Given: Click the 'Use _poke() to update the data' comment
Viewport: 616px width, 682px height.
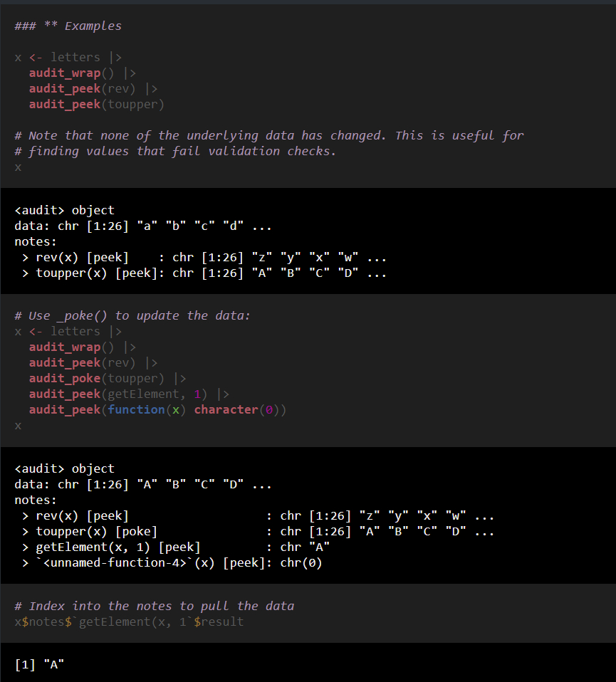Looking at the screenshot, I should (132, 315).
